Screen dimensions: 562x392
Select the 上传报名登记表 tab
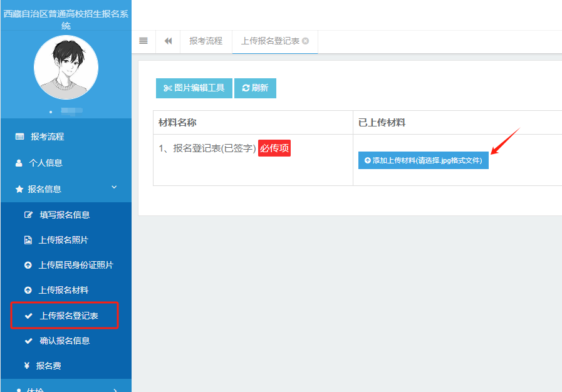(x=270, y=41)
